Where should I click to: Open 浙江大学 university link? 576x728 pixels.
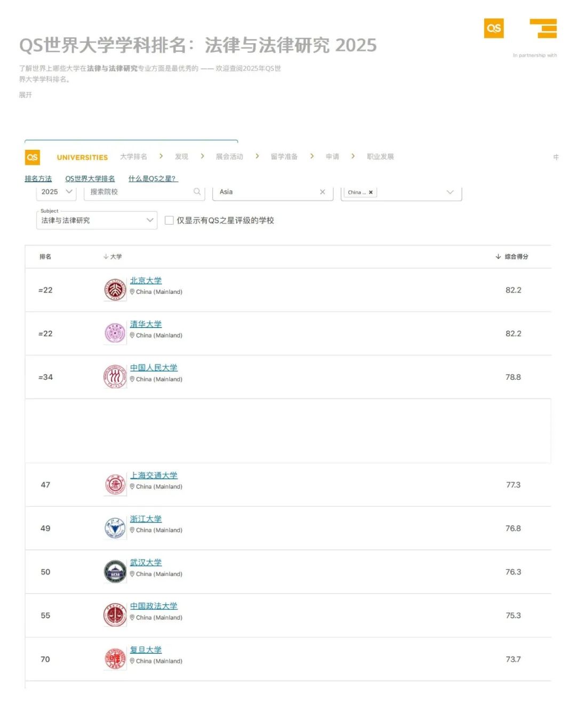(x=146, y=519)
